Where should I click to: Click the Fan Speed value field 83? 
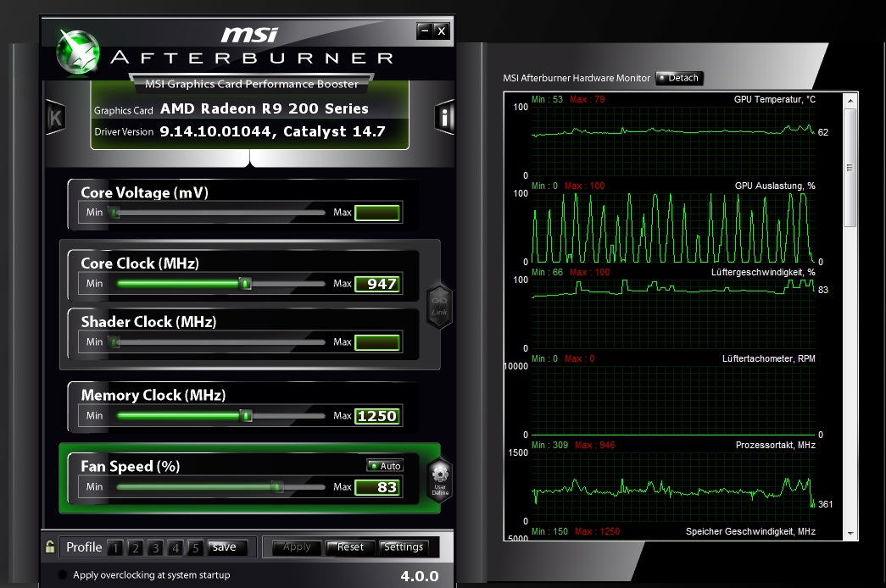click(377, 487)
